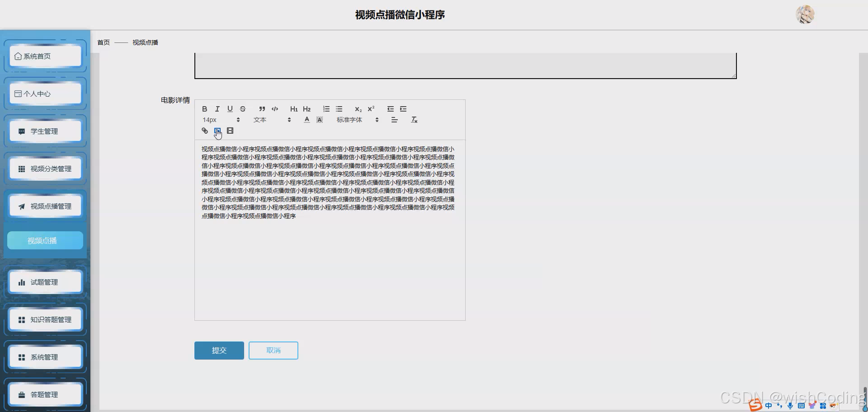Clear text formatting
The height and width of the screenshot is (412, 868).
pos(414,120)
